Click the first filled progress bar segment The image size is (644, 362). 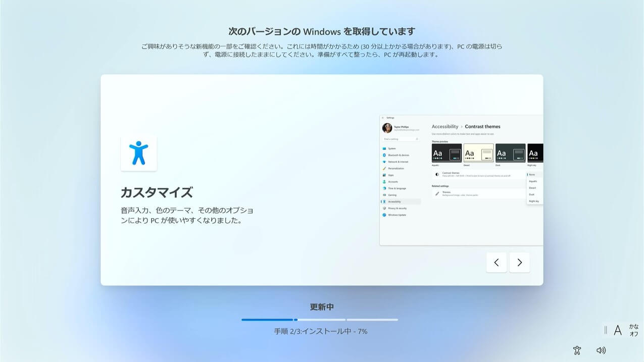267,320
